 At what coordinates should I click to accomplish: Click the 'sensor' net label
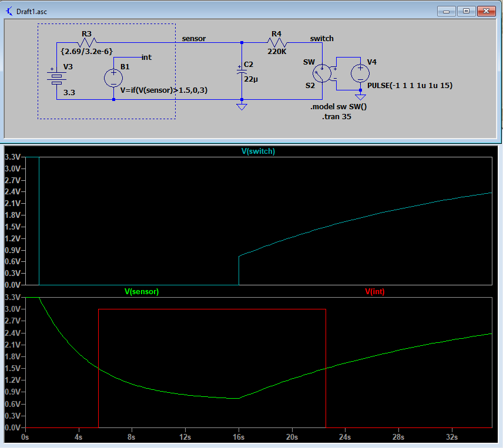194,38
